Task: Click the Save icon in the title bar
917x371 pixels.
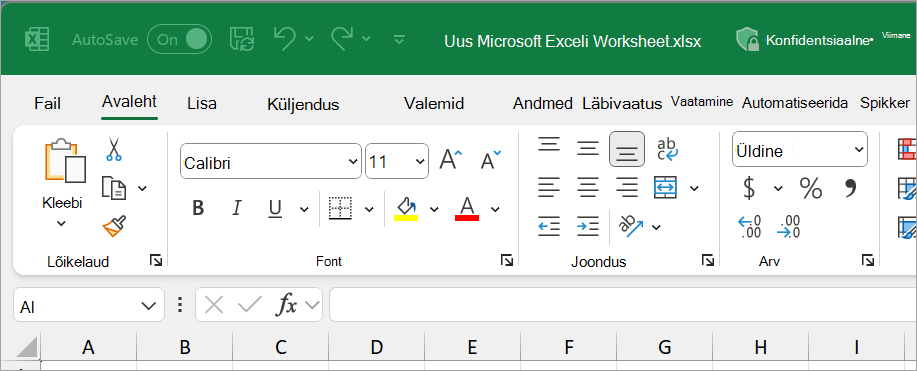Action: click(241, 39)
